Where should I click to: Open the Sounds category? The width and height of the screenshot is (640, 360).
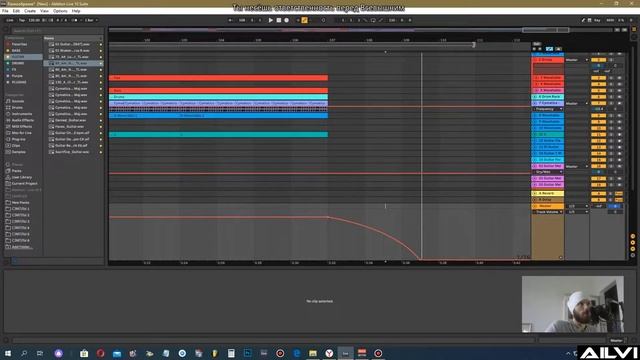(18, 101)
